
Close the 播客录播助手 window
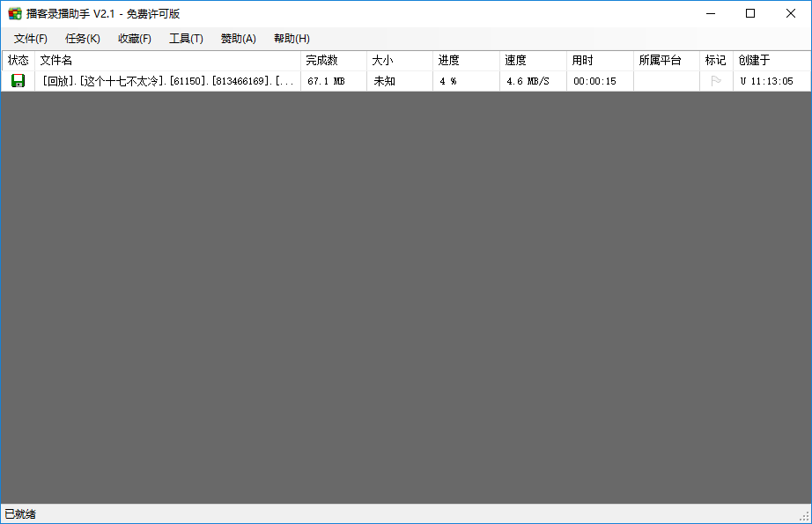pos(791,13)
